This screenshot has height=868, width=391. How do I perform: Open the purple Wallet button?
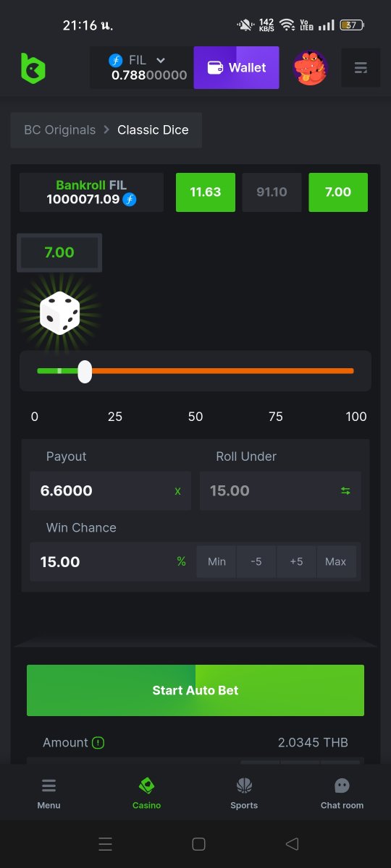point(236,68)
